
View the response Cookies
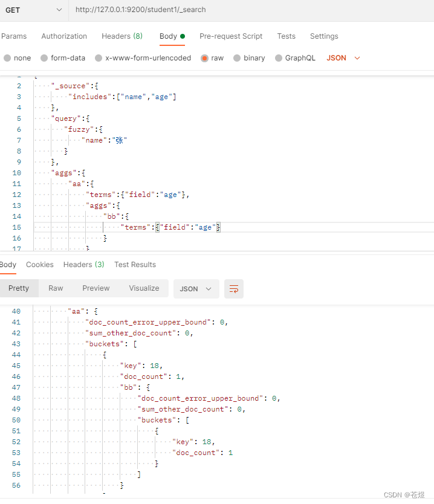39,265
